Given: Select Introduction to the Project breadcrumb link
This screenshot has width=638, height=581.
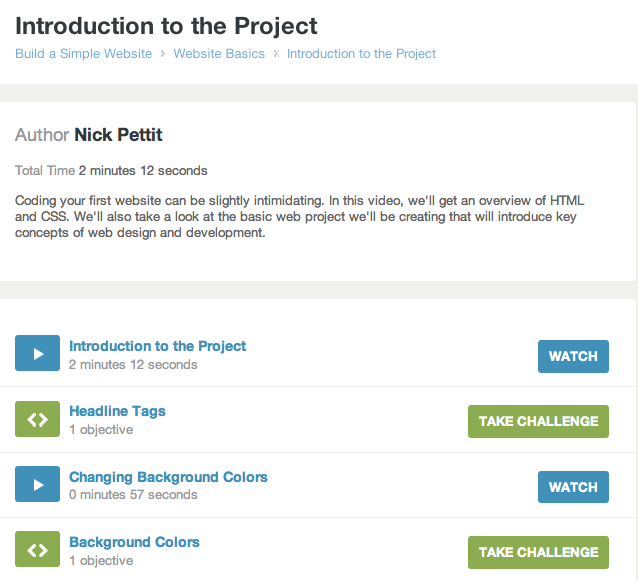Looking at the screenshot, I should (x=361, y=54).
